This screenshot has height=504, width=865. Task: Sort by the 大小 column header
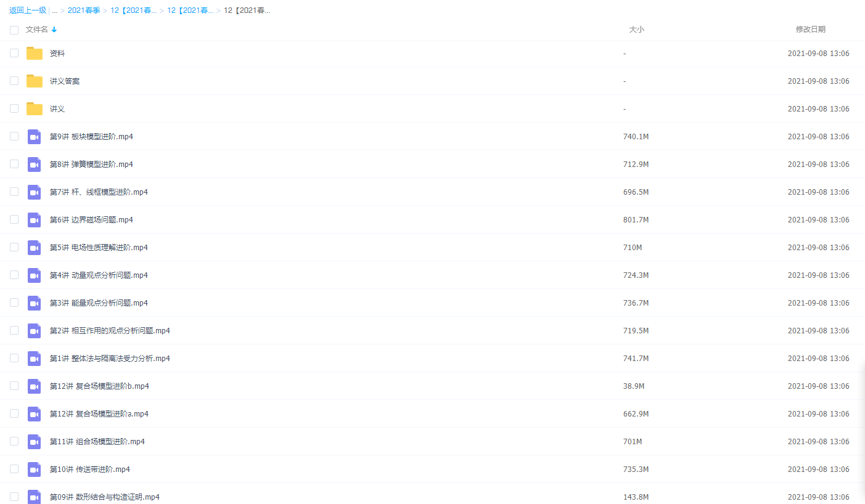[x=636, y=30]
